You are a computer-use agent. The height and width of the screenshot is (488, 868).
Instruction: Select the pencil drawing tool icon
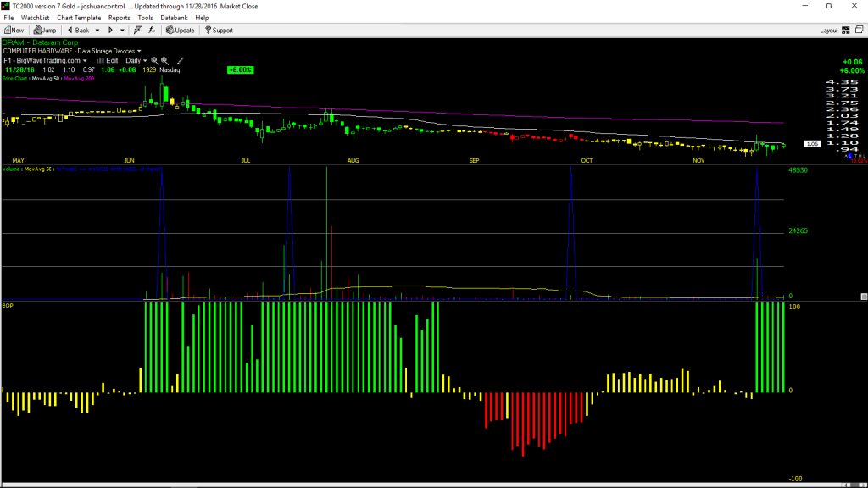coord(180,61)
